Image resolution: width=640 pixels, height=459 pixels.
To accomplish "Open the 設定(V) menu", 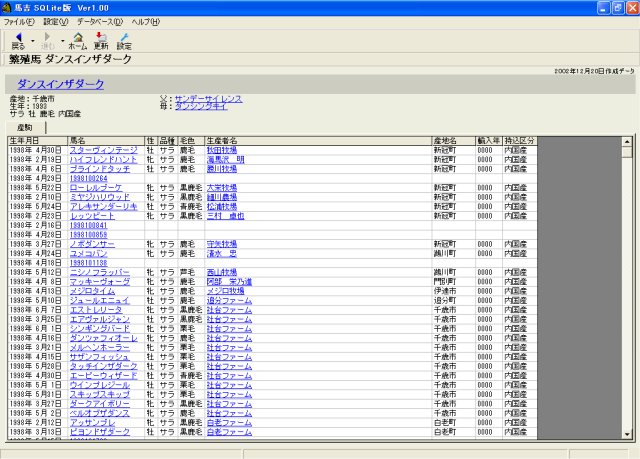I will (56, 22).
